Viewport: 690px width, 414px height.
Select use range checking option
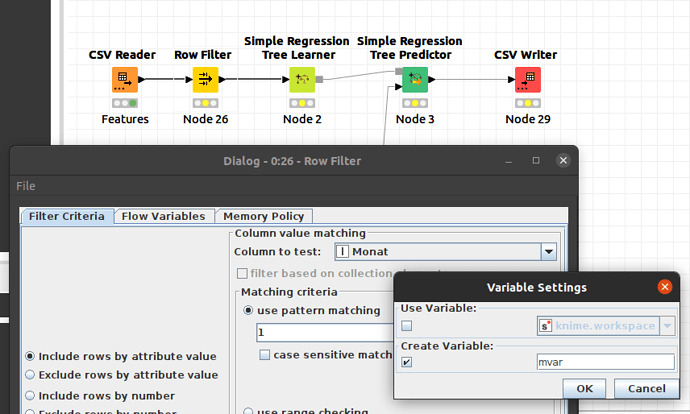(248, 411)
